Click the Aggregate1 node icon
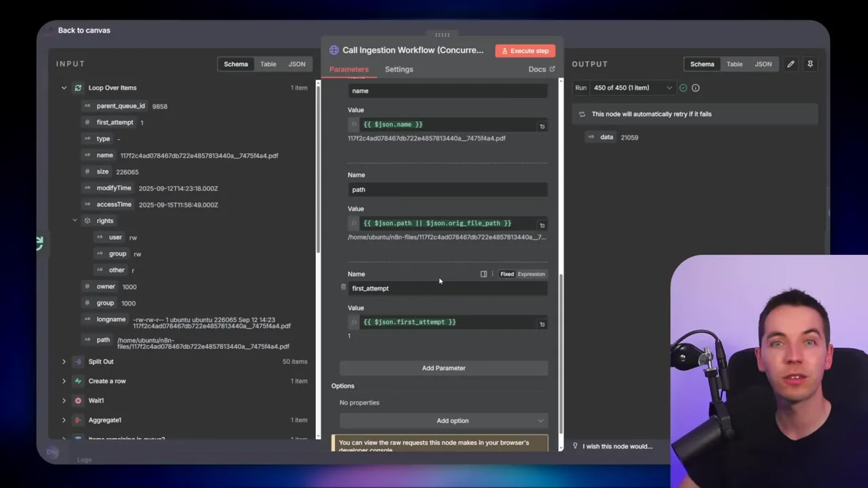Image resolution: width=868 pixels, height=488 pixels. pyautogui.click(x=78, y=420)
